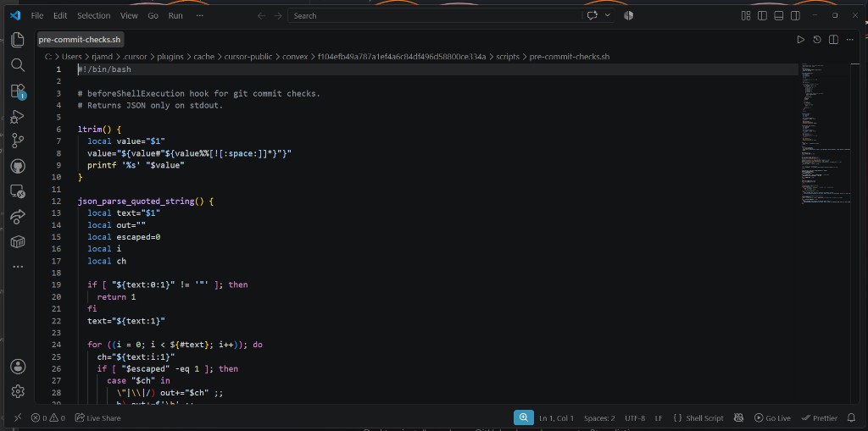Show more menu bar items

coord(200,15)
